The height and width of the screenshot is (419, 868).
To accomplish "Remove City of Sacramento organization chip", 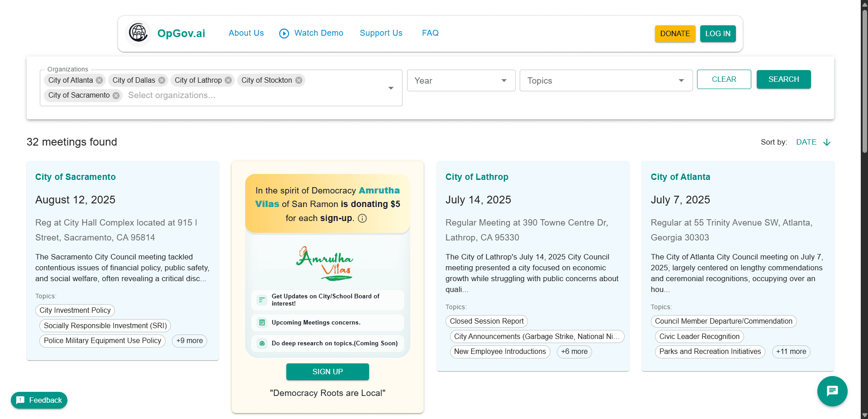I will click(116, 95).
